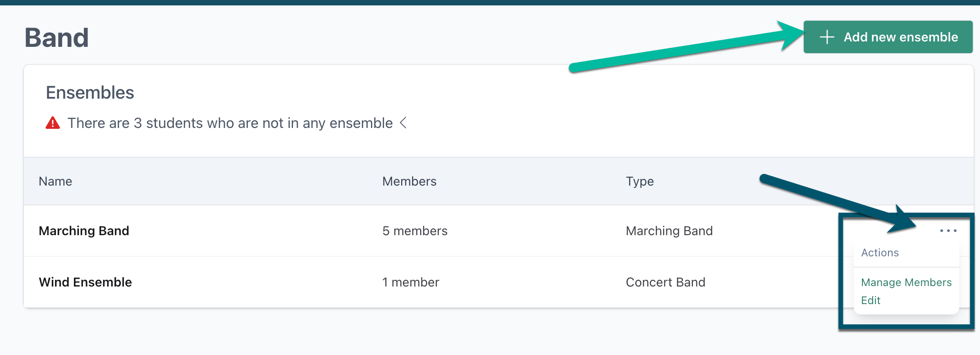Select the Wind Ensemble row name
This screenshot has height=355, width=980.
pyautogui.click(x=85, y=282)
